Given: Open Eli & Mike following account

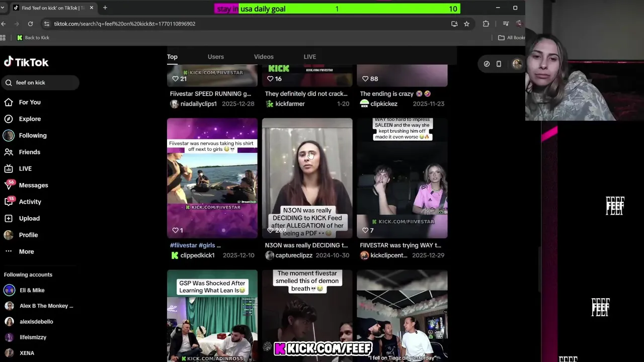Looking at the screenshot, I should 32,290.
